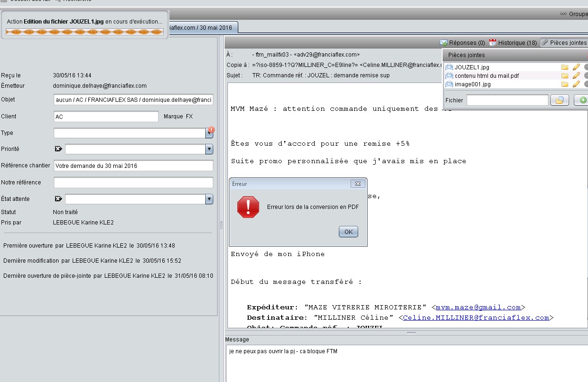Click gray remove icon for contenu html du mail.pdf
Image resolution: width=588 pixels, height=382 pixels.
(586, 75)
